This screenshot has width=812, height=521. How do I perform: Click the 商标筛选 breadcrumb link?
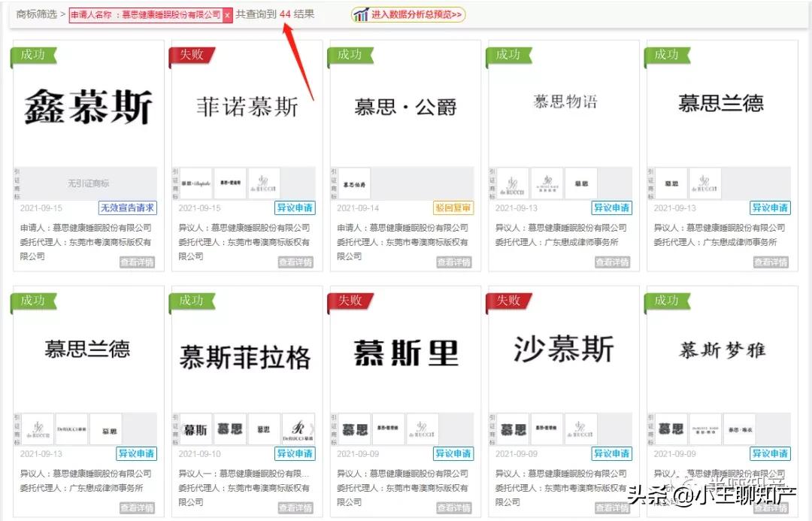coord(26,14)
